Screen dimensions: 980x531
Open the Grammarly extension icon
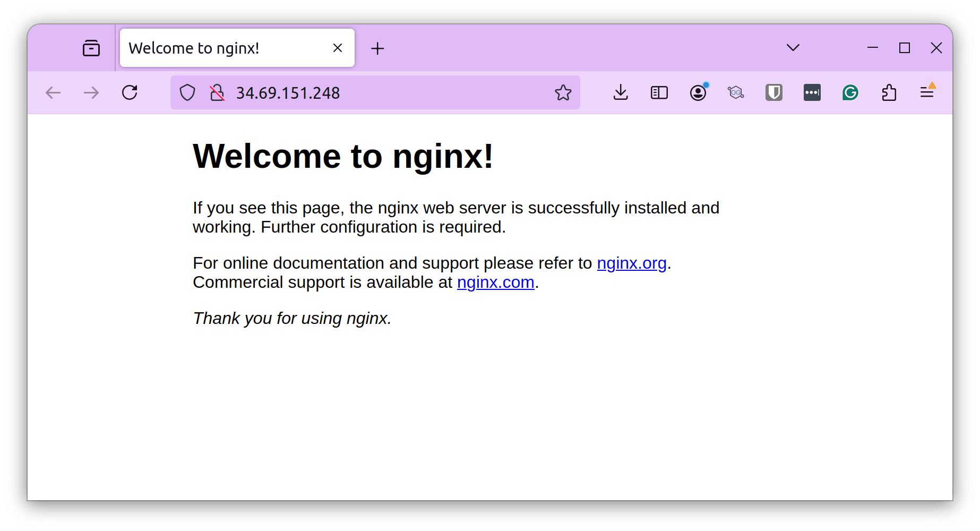[850, 93]
